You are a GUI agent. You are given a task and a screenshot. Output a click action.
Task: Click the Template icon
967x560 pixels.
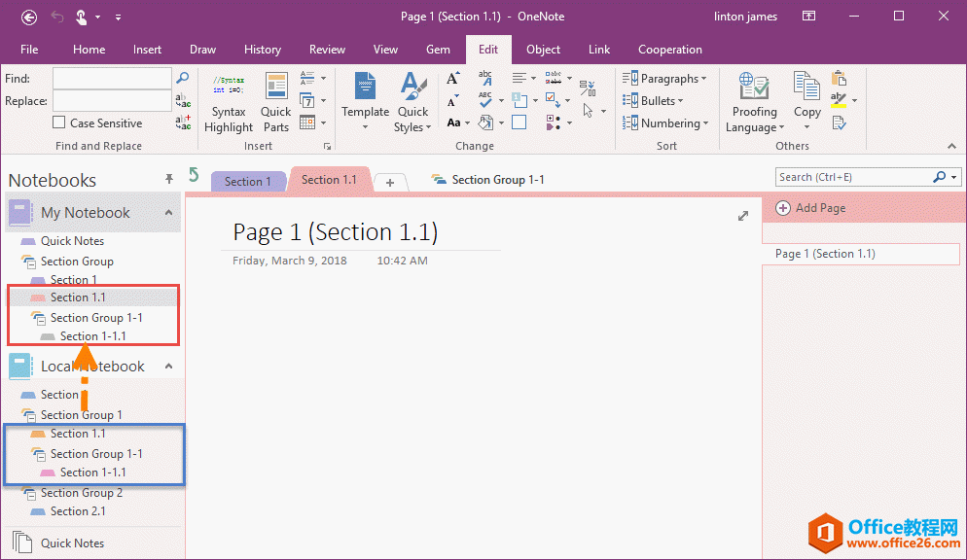pos(364,97)
